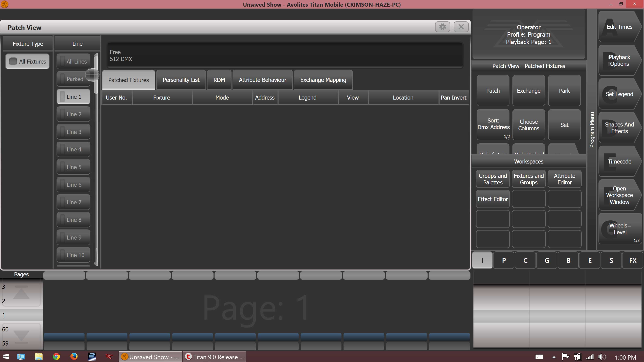Open the Effect Editor workspace
Viewport: 644px width, 362px height.
point(493,199)
